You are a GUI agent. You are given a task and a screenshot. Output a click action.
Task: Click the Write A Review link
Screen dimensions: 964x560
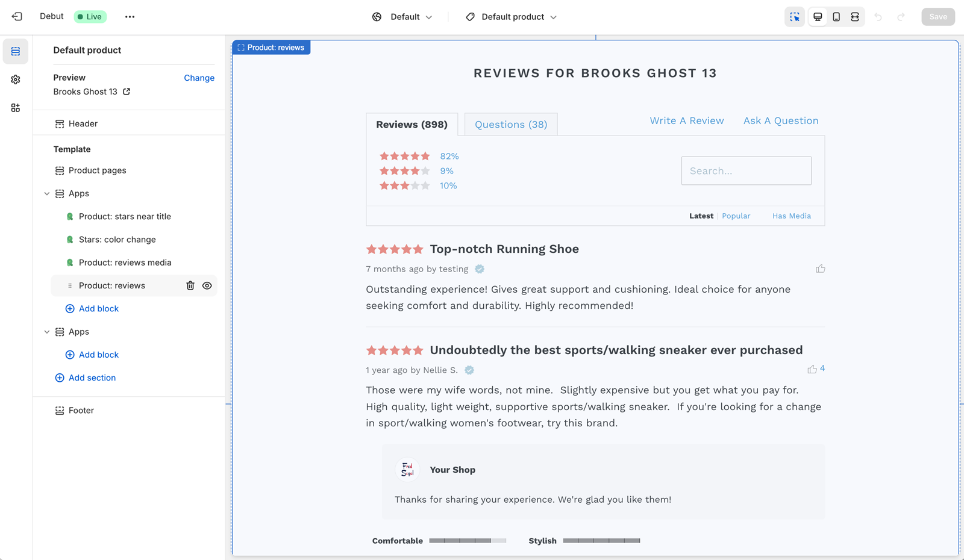(x=687, y=121)
